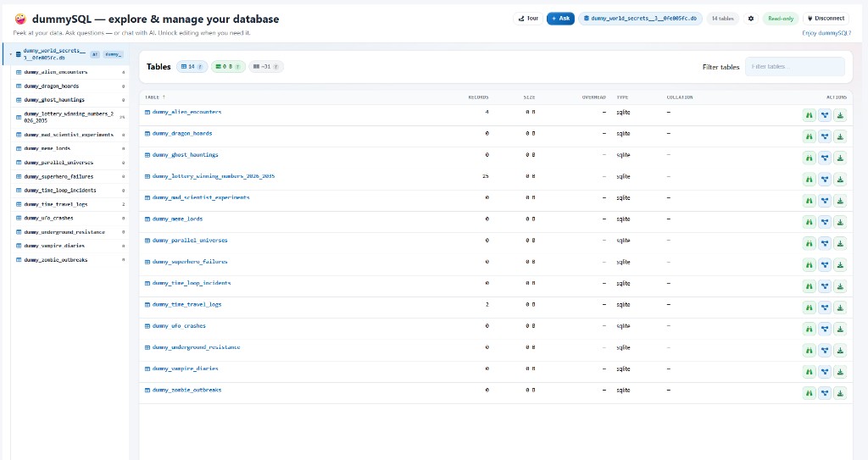Open dummy_parallel_universes link in main table
The width and height of the screenshot is (868, 460).
(x=190, y=241)
